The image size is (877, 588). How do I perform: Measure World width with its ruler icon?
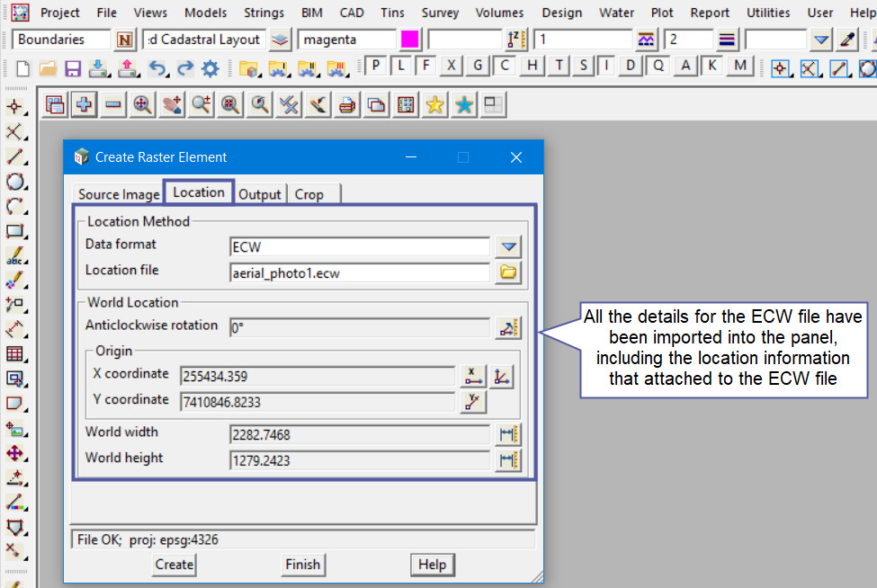(508, 434)
